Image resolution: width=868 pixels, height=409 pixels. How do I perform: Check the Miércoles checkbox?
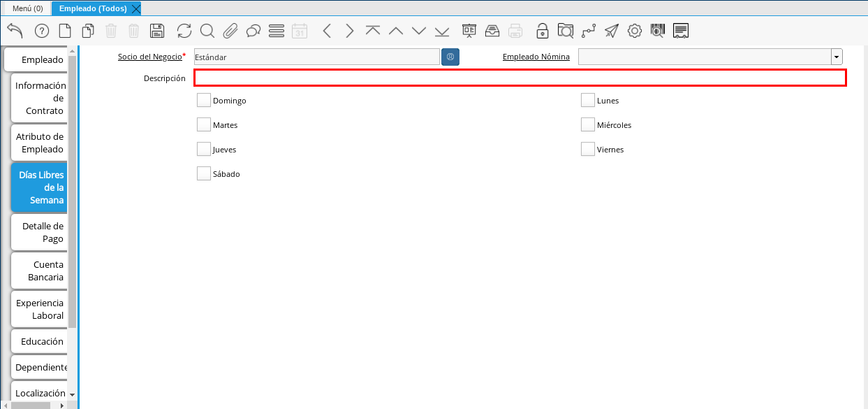pos(588,124)
